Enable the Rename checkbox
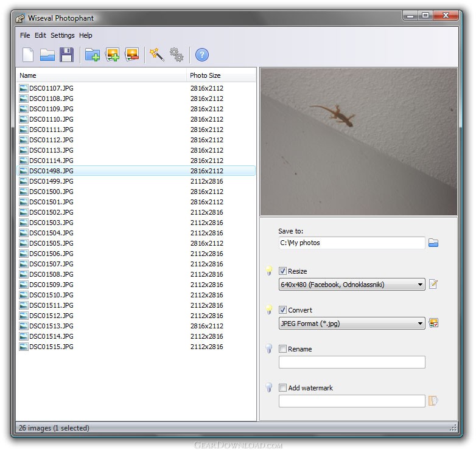Viewport: 476px width, 450px height. click(282, 348)
